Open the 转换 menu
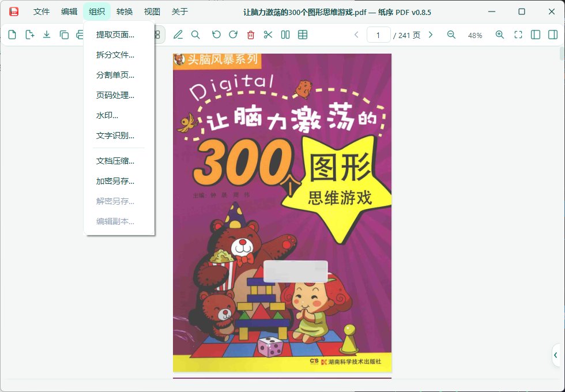565x392 pixels. 125,12
